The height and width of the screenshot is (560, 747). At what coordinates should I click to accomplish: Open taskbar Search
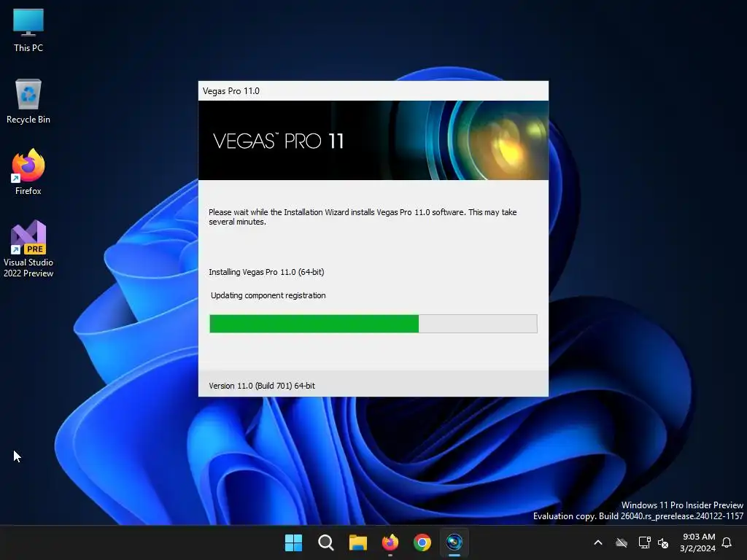[326, 542]
